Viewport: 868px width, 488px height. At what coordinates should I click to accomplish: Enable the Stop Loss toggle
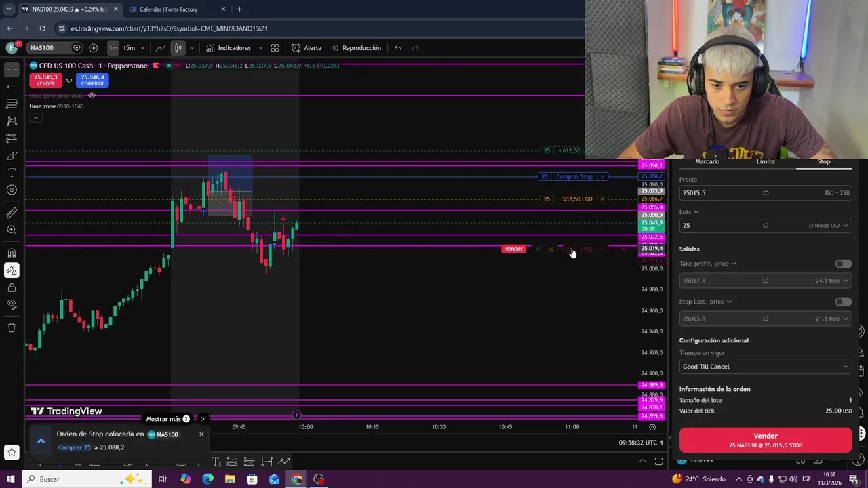coord(843,302)
